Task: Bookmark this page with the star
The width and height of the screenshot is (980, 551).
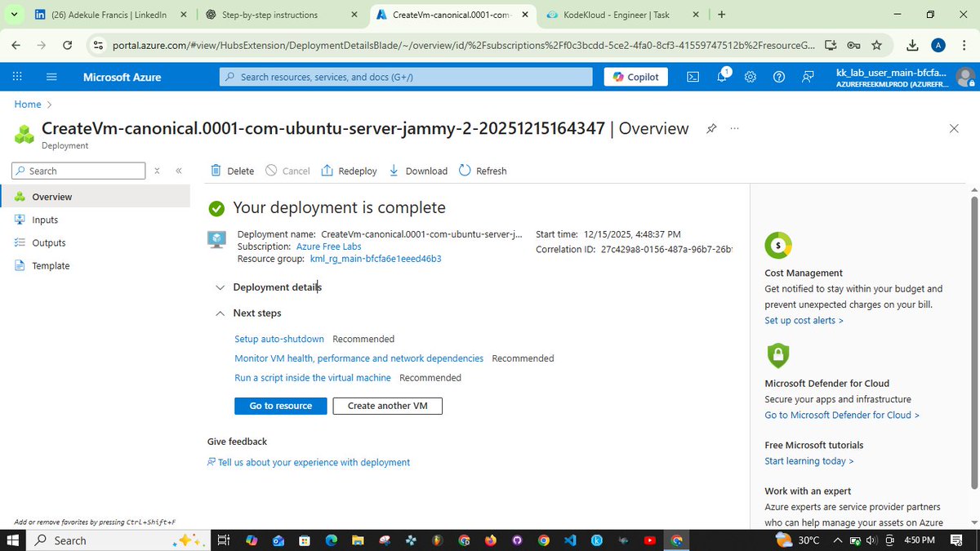Action: 876,46
